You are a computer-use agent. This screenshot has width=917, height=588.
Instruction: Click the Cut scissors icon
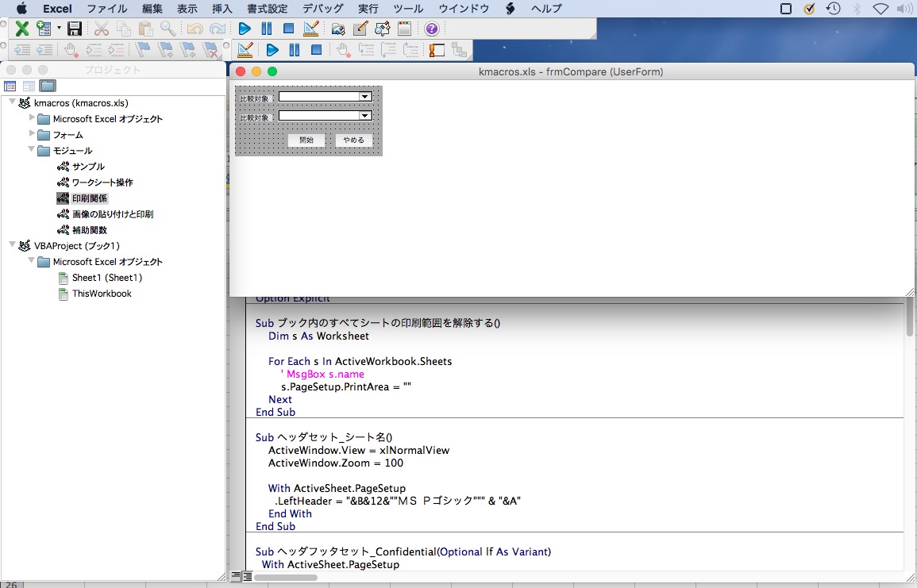click(101, 29)
